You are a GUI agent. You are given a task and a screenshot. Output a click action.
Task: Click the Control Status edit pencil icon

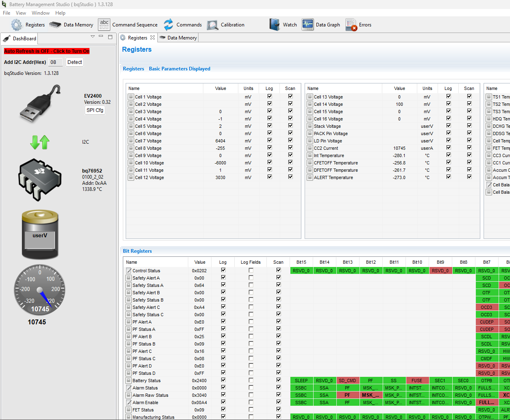click(129, 271)
